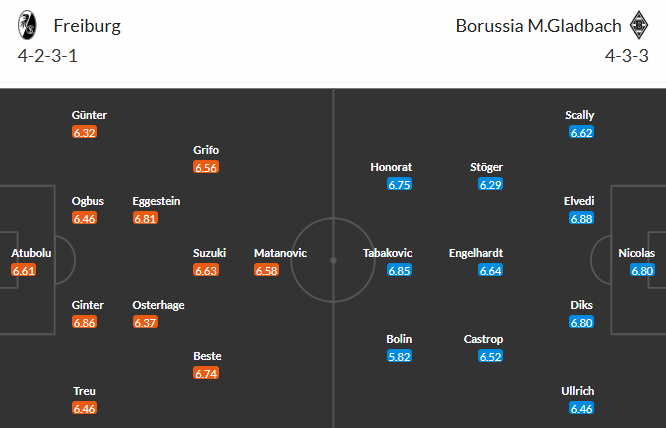Viewport: 666px width, 428px height.
Task: Click Bolin's 5.82 rating badge
Action: 400,356
